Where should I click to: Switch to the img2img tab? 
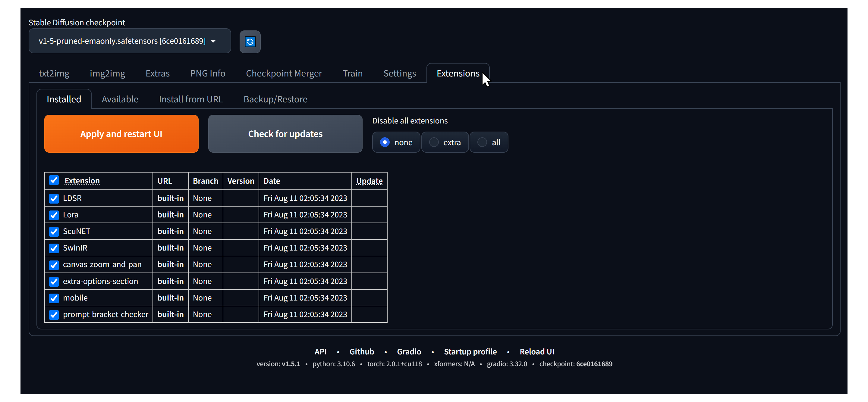[108, 73]
